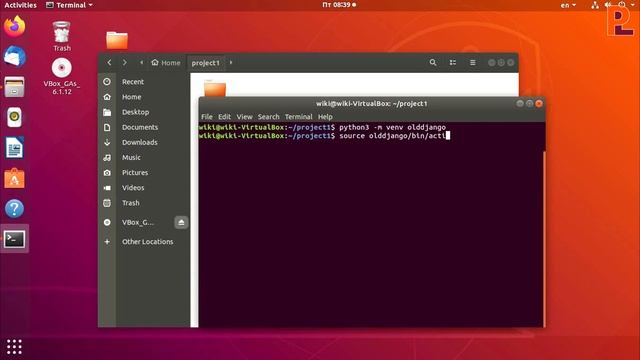Open Rhythmbox music player in dock
The height and width of the screenshot is (360, 640).
(14, 117)
